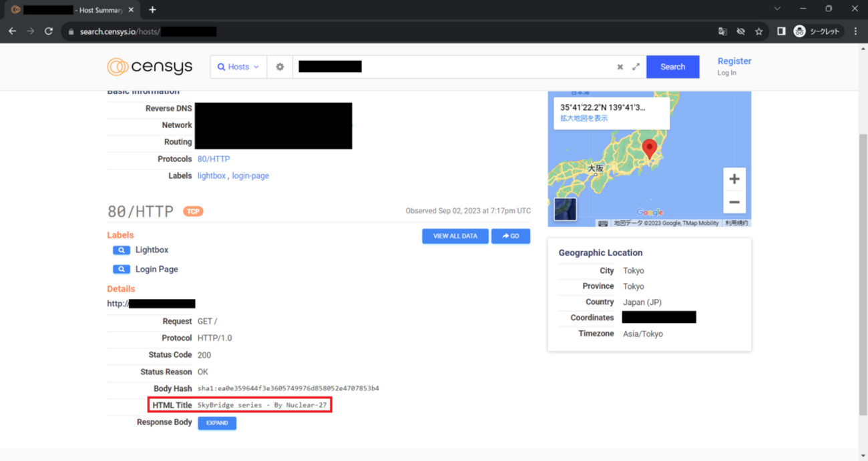Click the Country value Japan (JP)

click(x=642, y=302)
